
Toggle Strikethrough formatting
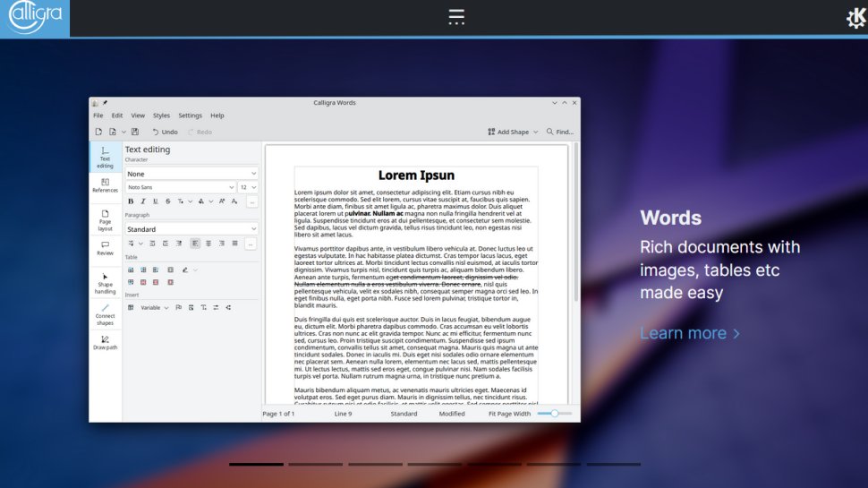pyautogui.click(x=167, y=201)
